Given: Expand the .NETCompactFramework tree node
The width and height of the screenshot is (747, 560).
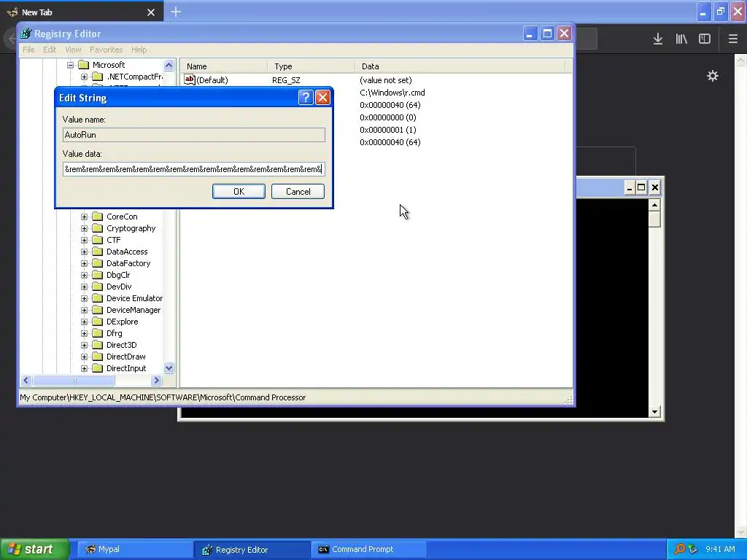Looking at the screenshot, I should [85, 77].
